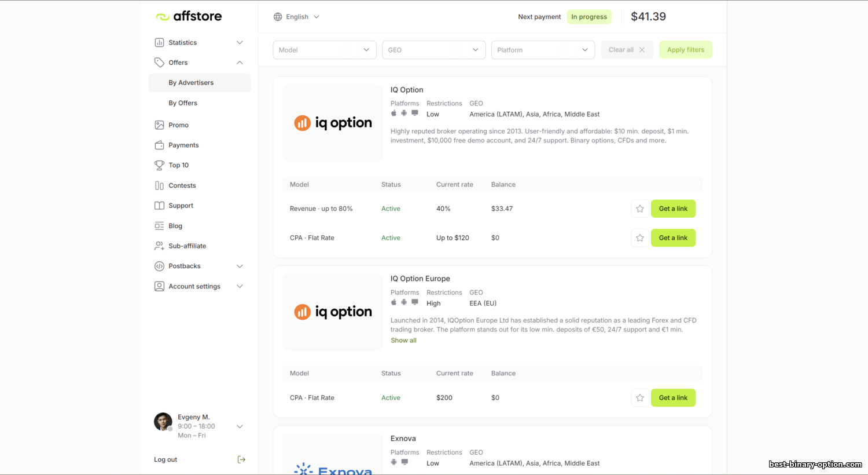This screenshot has height=475, width=868.
Task: Click the Log out link
Action: 165,459
